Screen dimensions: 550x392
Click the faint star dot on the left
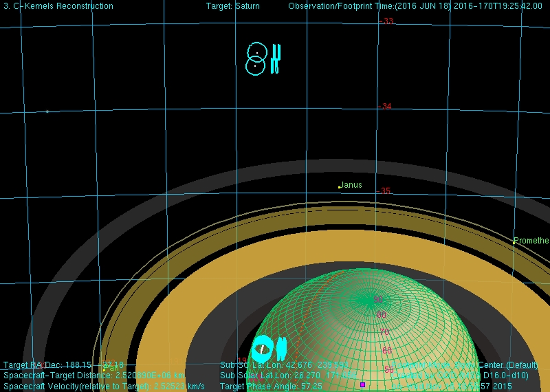click(47, 111)
